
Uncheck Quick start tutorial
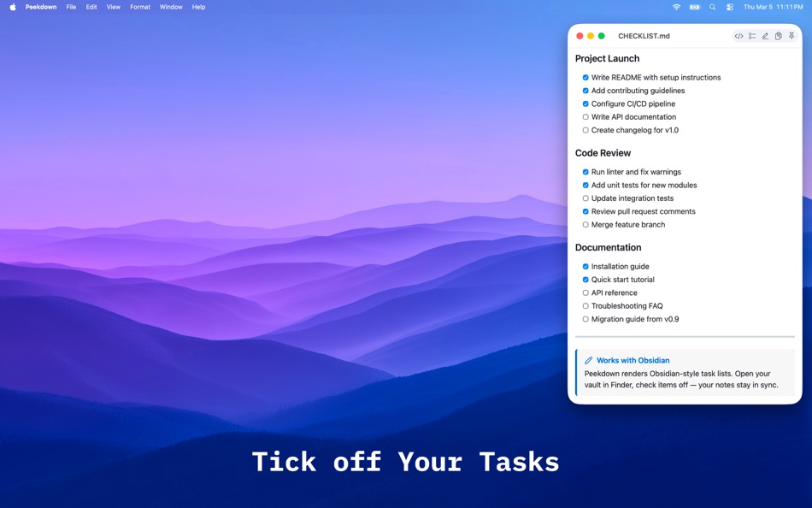coord(585,280)
